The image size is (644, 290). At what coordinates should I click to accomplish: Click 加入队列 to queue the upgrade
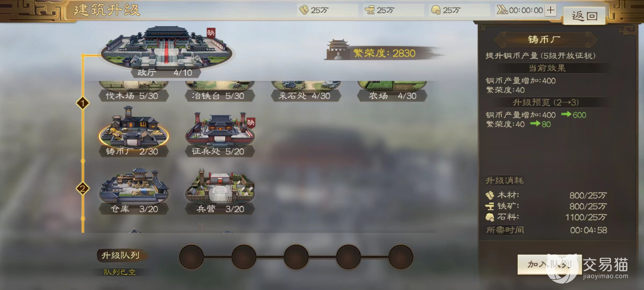click(550, 264)
